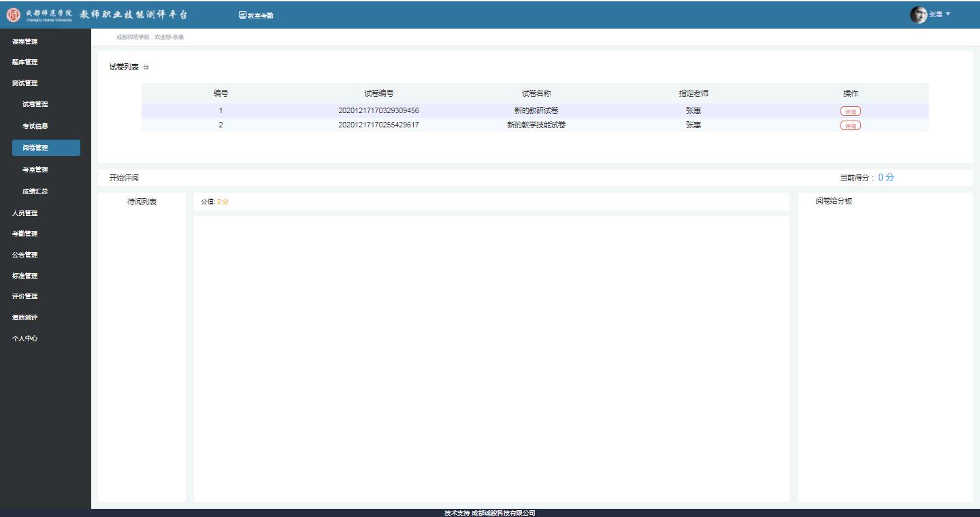Image resolution: width=980 pixels, height=517 pixels.
Task: Click the 当前得分 0 分 score
Action: click(x=866, y=177)
